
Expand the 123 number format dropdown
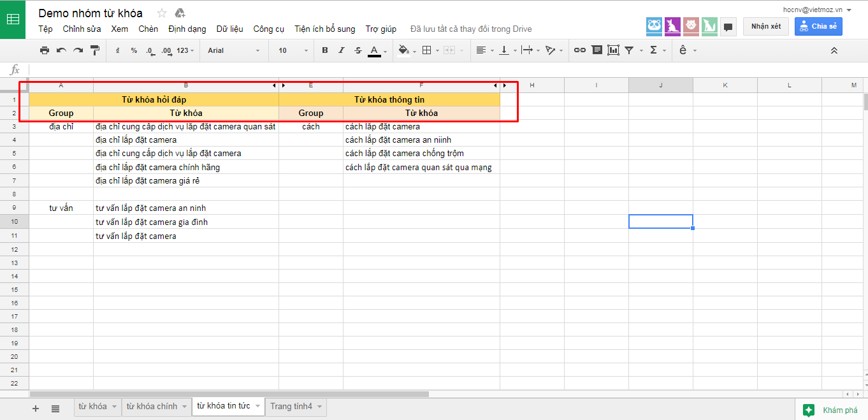tap(185, 50)
